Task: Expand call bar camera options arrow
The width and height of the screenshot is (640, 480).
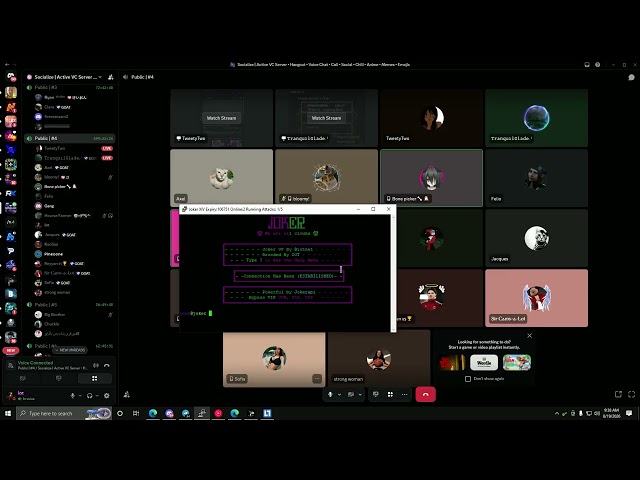Action: [x=360, y=394]
